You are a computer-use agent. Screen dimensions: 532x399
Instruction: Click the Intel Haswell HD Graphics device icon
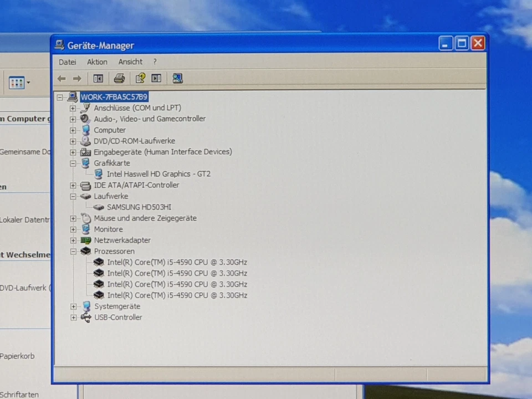click(99, 174)
